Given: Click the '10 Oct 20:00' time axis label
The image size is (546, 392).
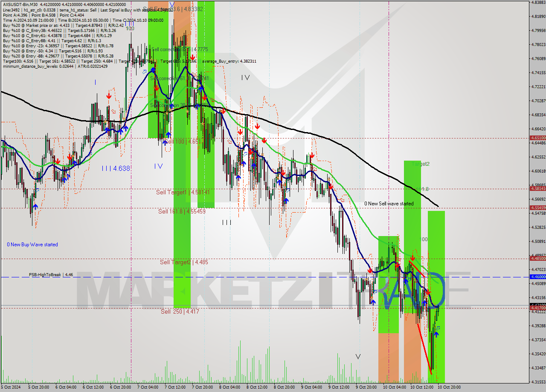Looking at the screenshot, I should coord(449,387).
